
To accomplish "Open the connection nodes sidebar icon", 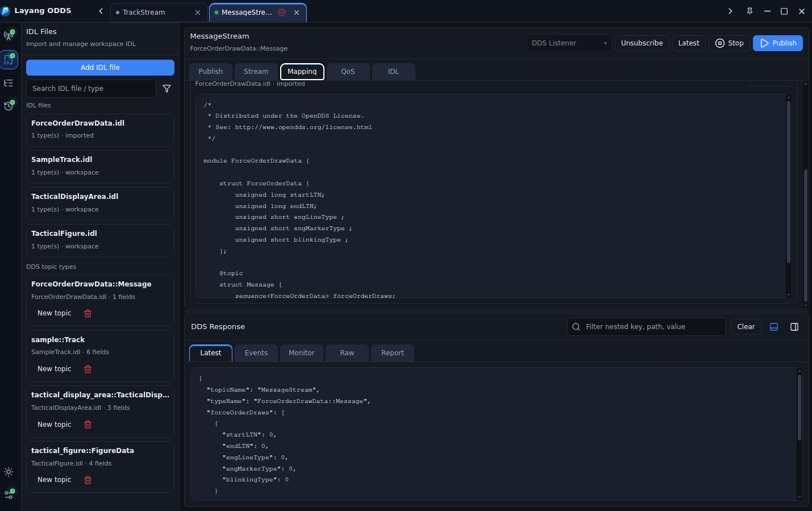I will pos(9,495).
